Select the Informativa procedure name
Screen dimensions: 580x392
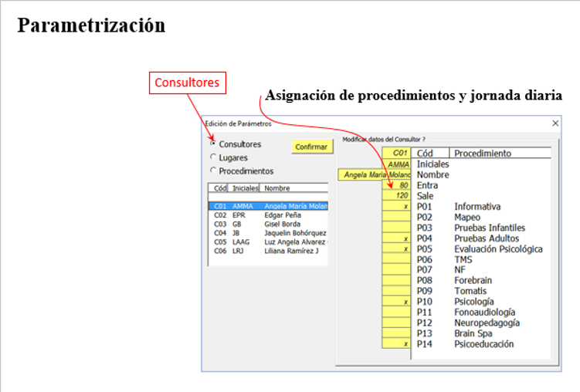point(477,207)
